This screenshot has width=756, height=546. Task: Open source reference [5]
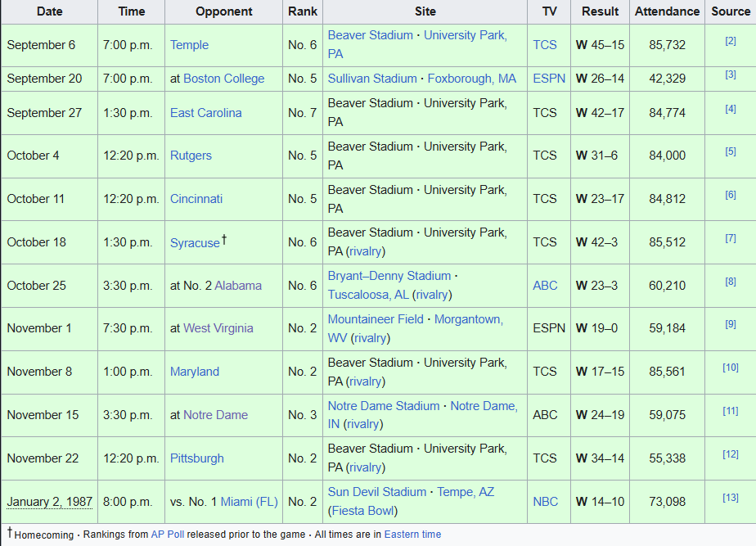click(731, 152)
